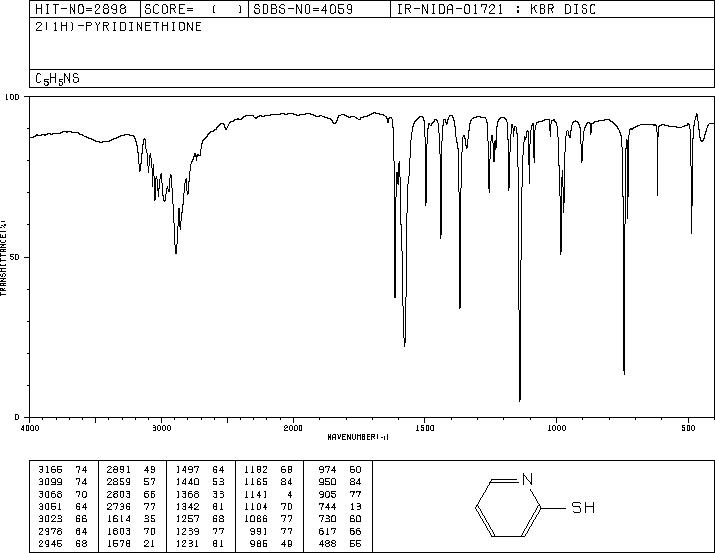
Task: Click the WAVENUMBER axis title
Action: click(x=358, y=437)
